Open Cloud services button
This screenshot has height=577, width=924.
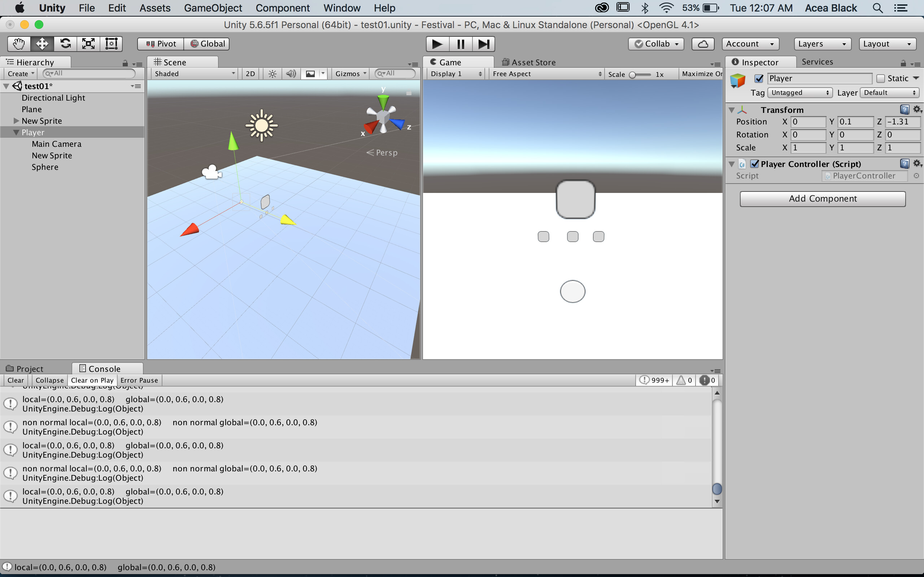[702, 44]
